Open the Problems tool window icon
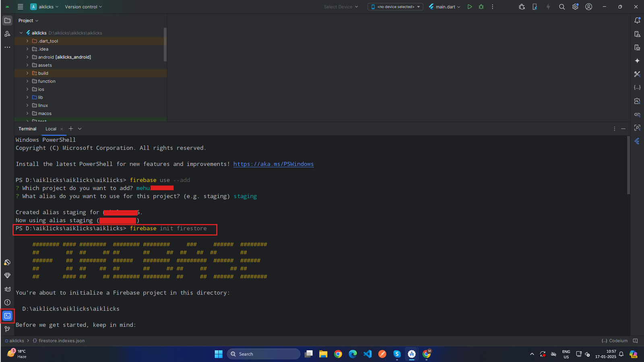The height and width of the screenshot is (362, 644). click(7, 302)
